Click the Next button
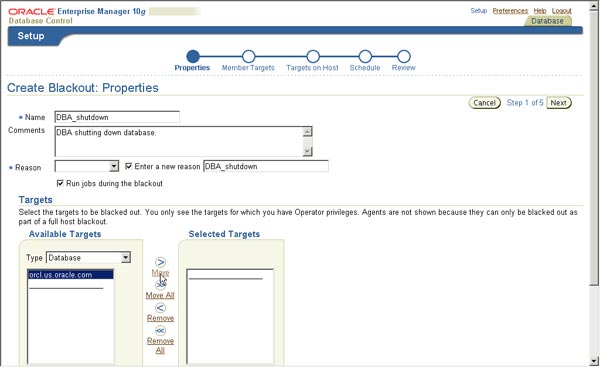Viewport: 600px width, 367px height. click(559, 103)
